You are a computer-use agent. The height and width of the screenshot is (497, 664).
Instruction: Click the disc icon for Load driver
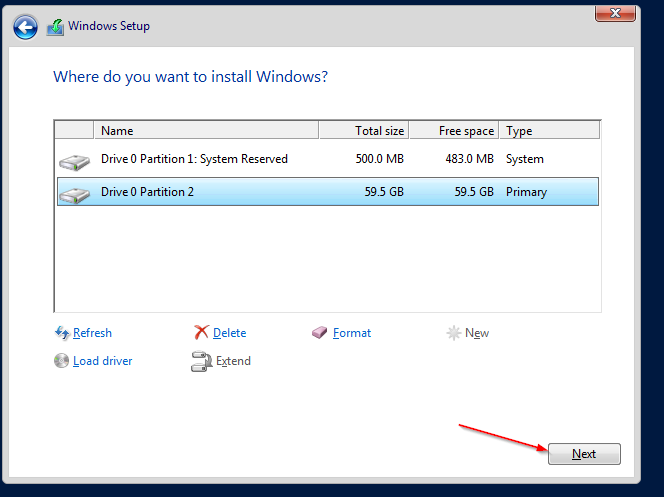click(61, 361)
